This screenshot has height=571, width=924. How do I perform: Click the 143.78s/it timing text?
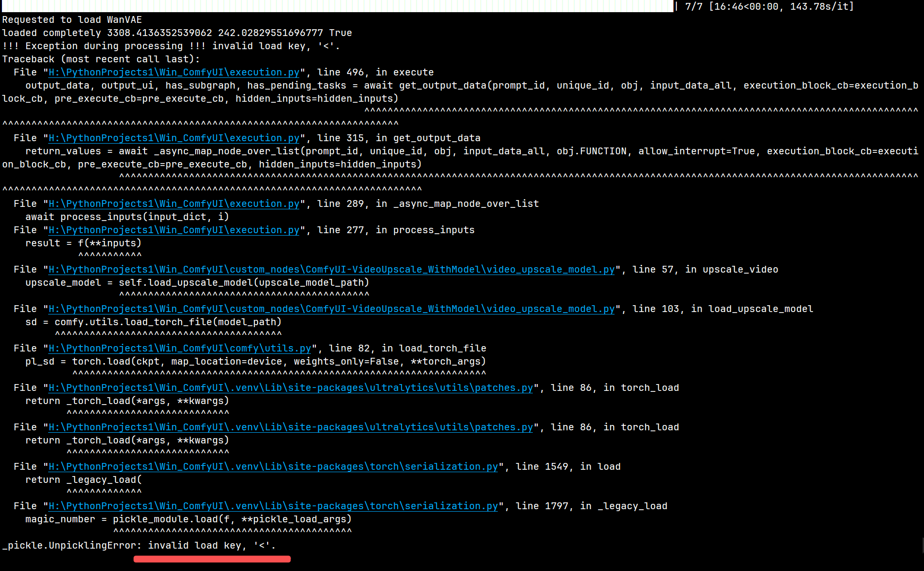[x=821, y=6]
